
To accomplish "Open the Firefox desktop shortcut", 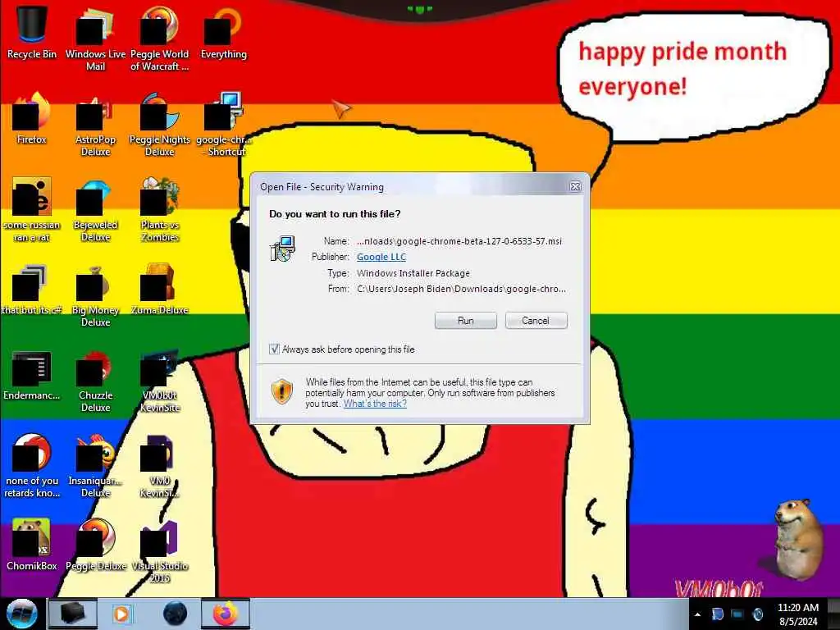I will [x=32, y=118].
